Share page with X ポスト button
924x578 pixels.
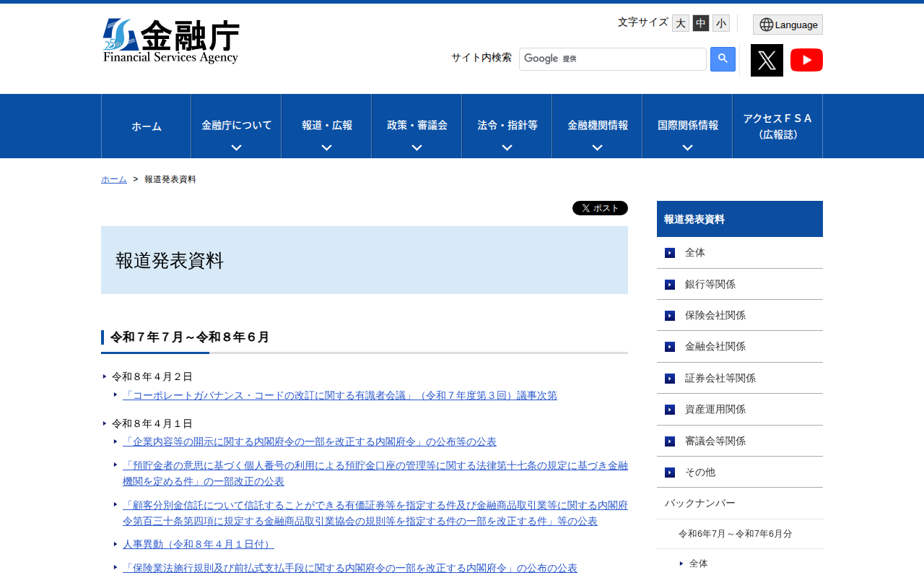pos(600,208)
